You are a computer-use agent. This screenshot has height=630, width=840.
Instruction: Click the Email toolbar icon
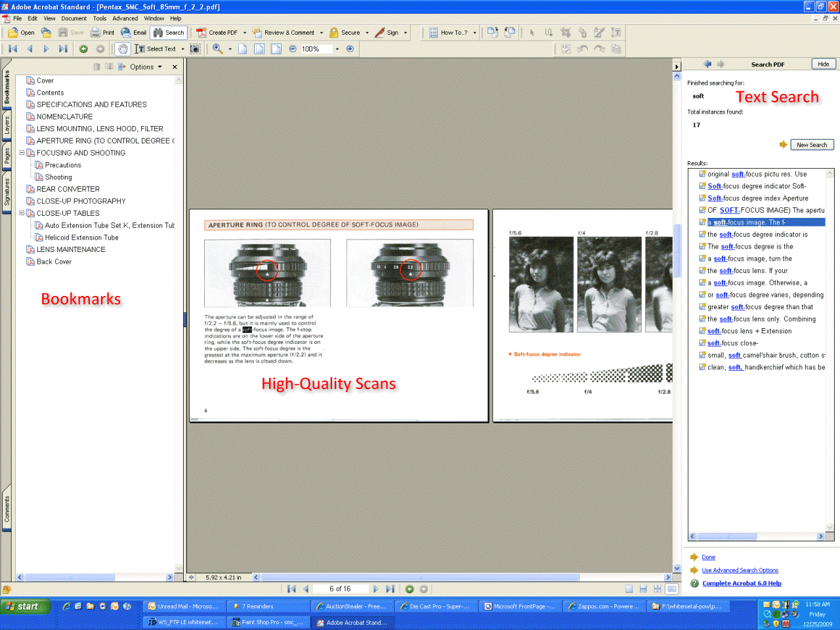tap(133, 32)
